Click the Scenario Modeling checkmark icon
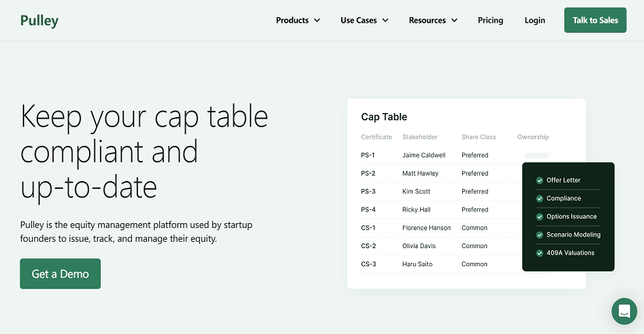 tap(539, 235)
